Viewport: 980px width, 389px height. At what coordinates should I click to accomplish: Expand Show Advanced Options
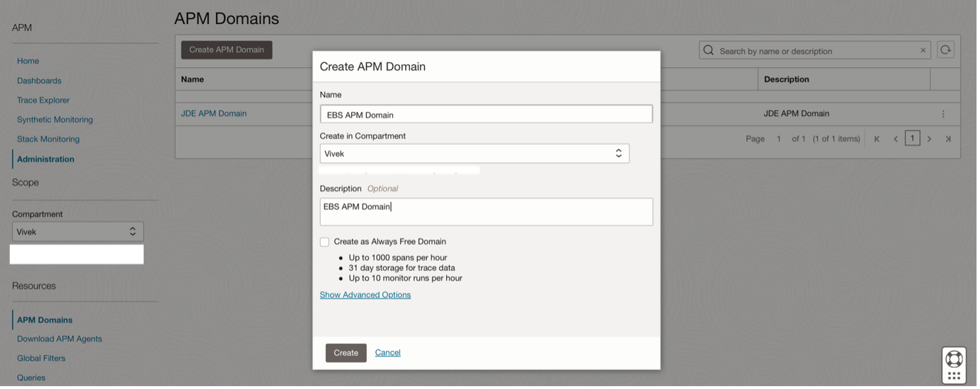(366, 296)
